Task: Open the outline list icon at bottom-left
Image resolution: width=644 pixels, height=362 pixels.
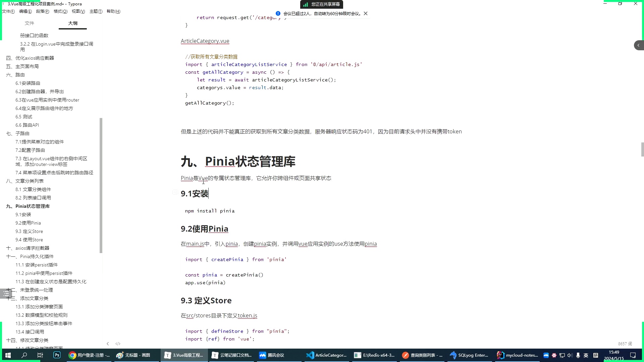Action: [x=6, y=293]
